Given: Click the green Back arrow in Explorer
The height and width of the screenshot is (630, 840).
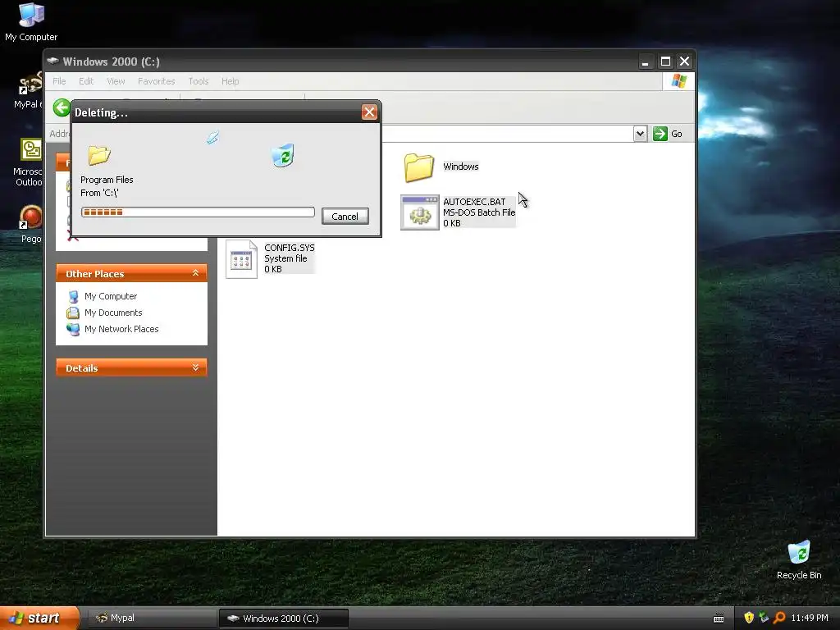Looking at the screenshot, I should pyautogui.click(x=61, y=107).
